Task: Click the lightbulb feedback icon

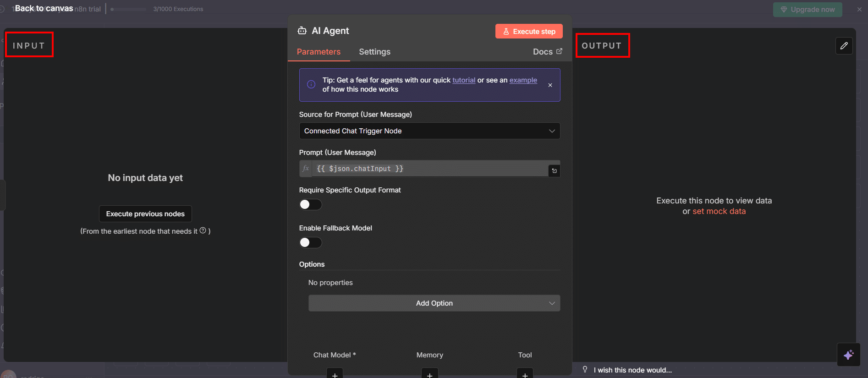Action: pyautogui.click(x=585, y=369)
